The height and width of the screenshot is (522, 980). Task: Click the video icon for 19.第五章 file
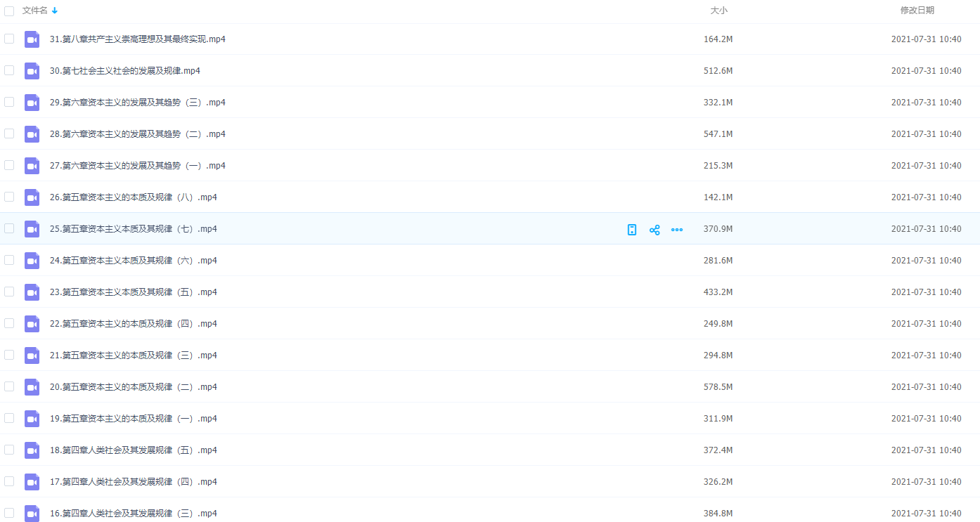point(32,419)
